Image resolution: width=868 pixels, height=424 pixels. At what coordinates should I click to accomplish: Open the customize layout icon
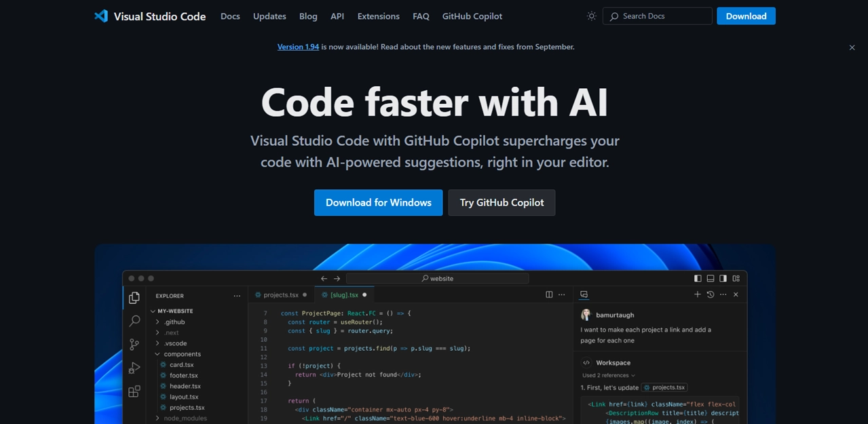[x=736, y=278]
